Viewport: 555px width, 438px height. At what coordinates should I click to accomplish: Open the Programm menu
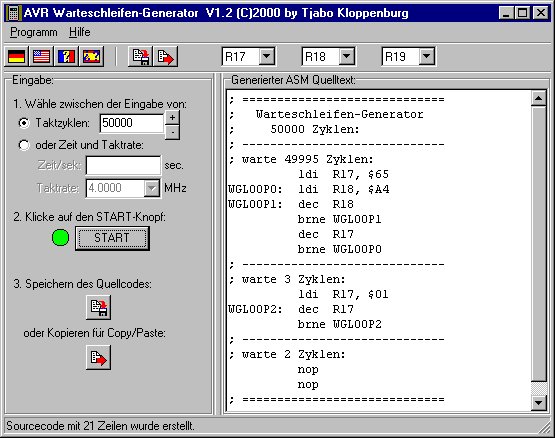point(34,32)
